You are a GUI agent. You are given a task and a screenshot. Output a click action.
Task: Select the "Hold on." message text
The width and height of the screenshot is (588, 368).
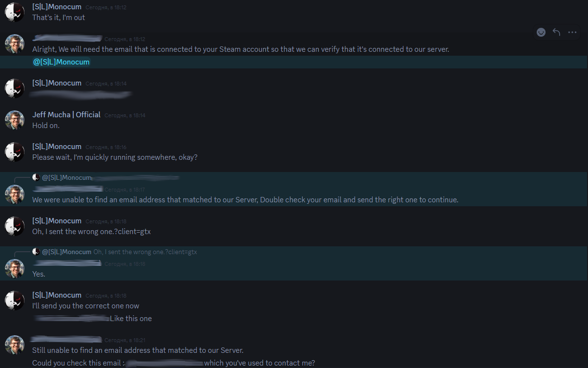tap(46, 126)
